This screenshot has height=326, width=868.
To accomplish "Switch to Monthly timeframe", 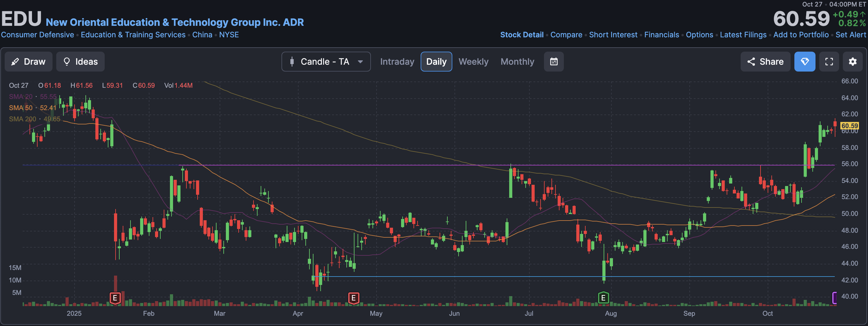I will [517, 62].
